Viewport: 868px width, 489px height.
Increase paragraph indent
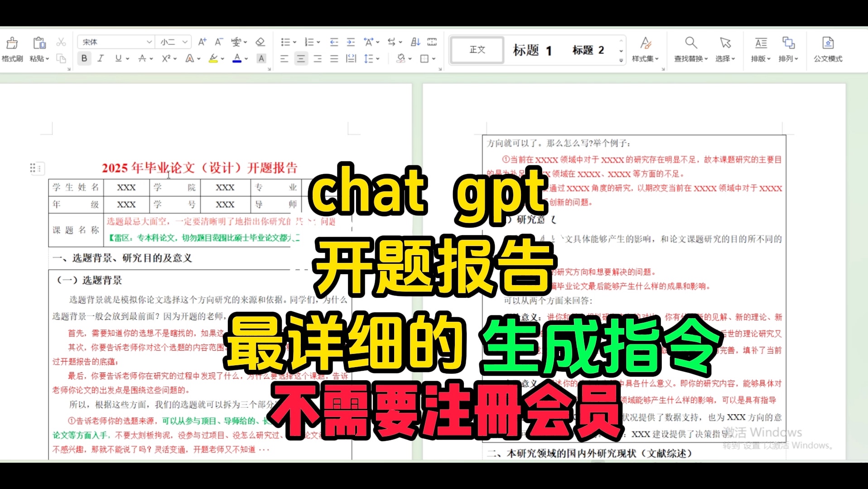coord(351,42)
